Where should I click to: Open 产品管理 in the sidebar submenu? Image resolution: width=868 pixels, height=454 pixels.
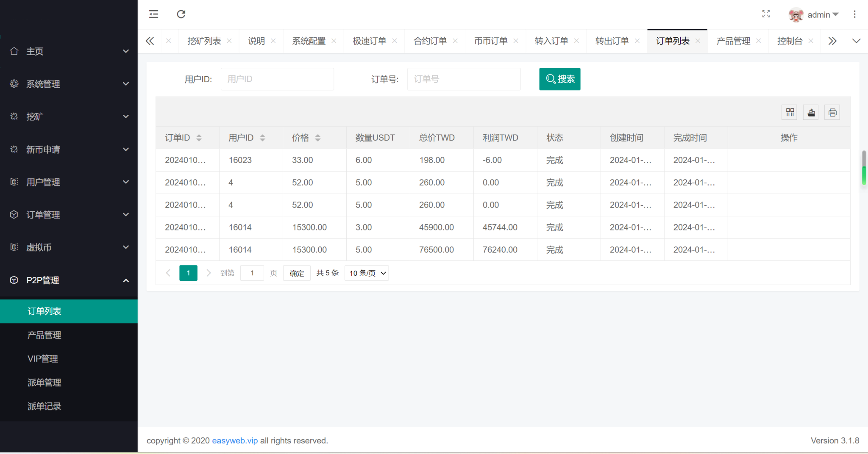tap(45, 335)
